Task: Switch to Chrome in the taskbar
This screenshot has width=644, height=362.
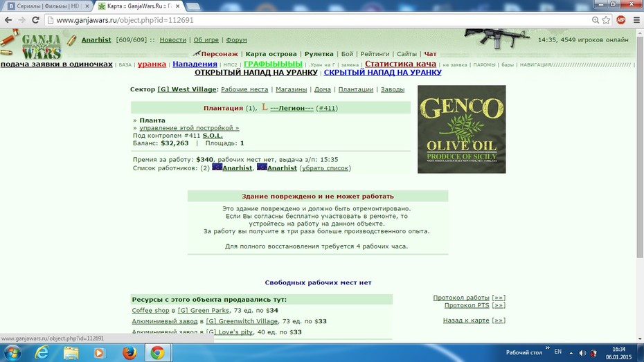Action: click(x=157, y=352)
